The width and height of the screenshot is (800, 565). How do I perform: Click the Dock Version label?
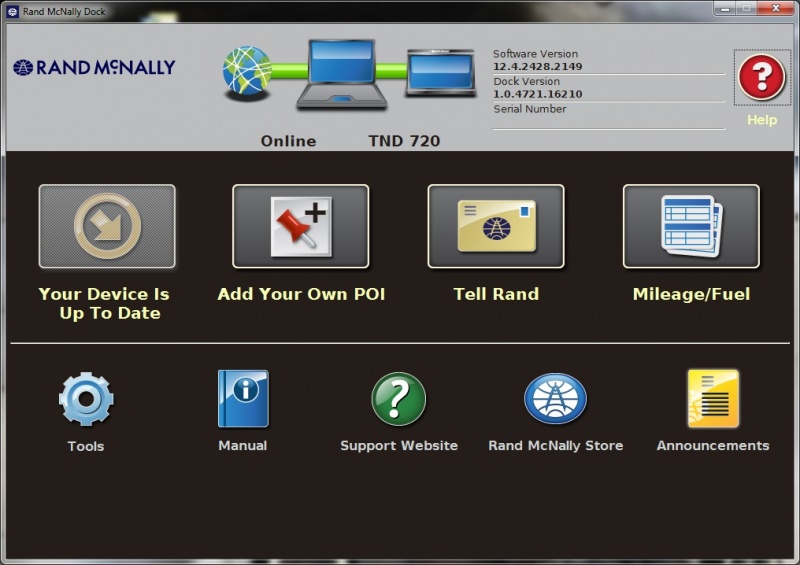pyautogui.click(x=526, y=81)
